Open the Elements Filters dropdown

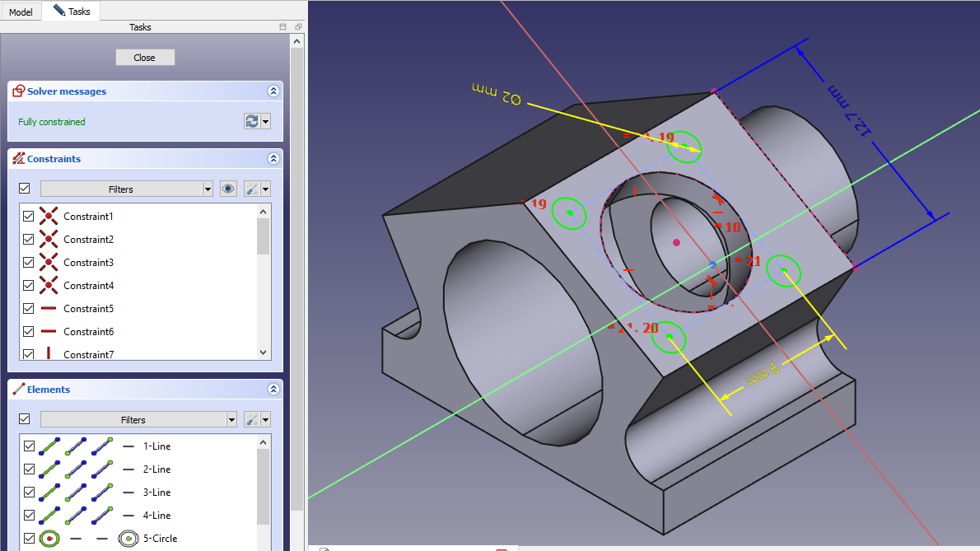click(x=231, y=420)
